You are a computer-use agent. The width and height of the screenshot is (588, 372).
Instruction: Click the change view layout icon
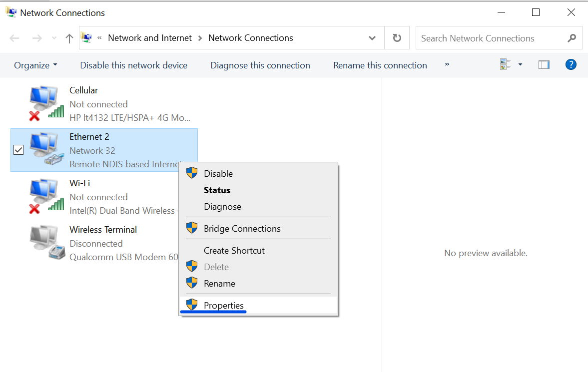pos(506,65)
